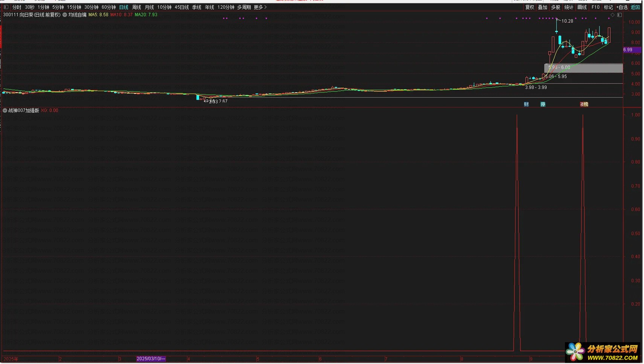Enable 多股 multi-stock view
Screen dimensions: 644x364
click(x=556, y=7)
